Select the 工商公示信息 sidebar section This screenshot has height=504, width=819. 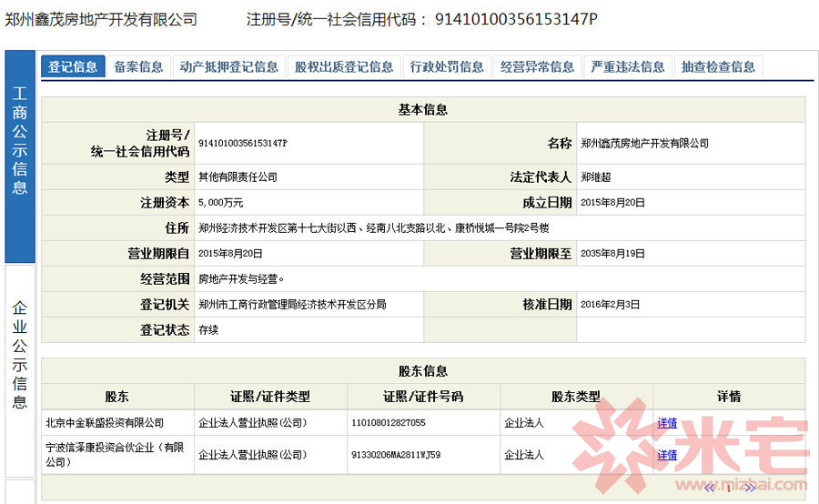click(20, 156)
